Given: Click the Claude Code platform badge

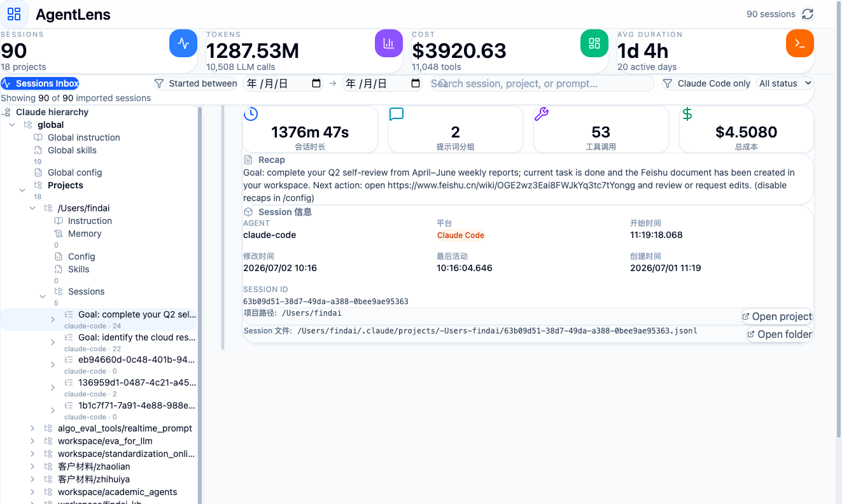Looking at the screenshot, I should (x=461, y=235).
